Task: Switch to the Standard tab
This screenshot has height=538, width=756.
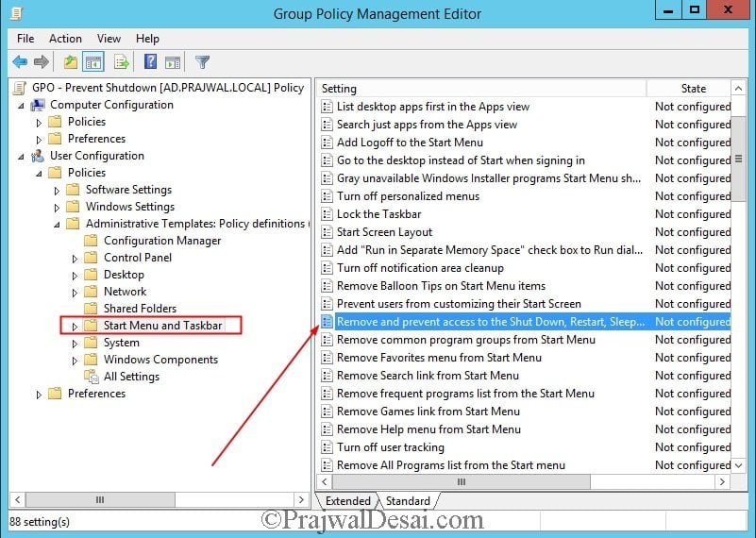Action: (x=408, y=501)
